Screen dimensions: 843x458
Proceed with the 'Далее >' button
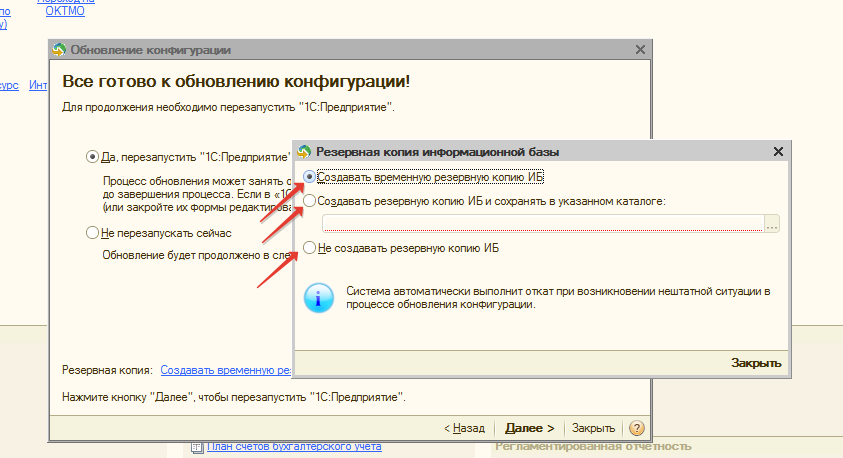529,427
